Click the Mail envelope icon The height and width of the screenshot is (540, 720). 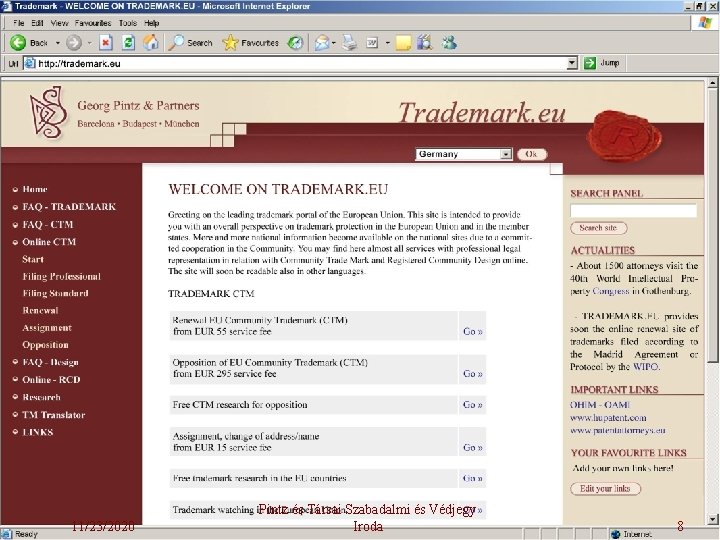point(321,43)
